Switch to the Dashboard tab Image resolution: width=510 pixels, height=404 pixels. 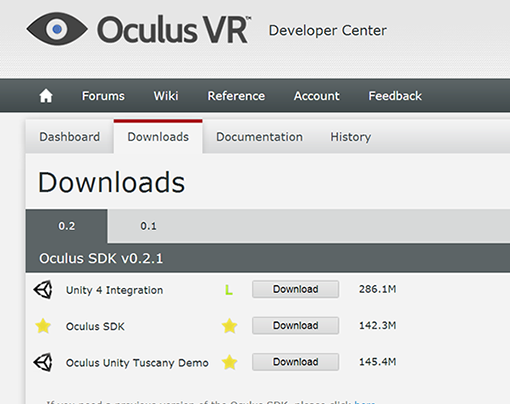click(70, 137)
